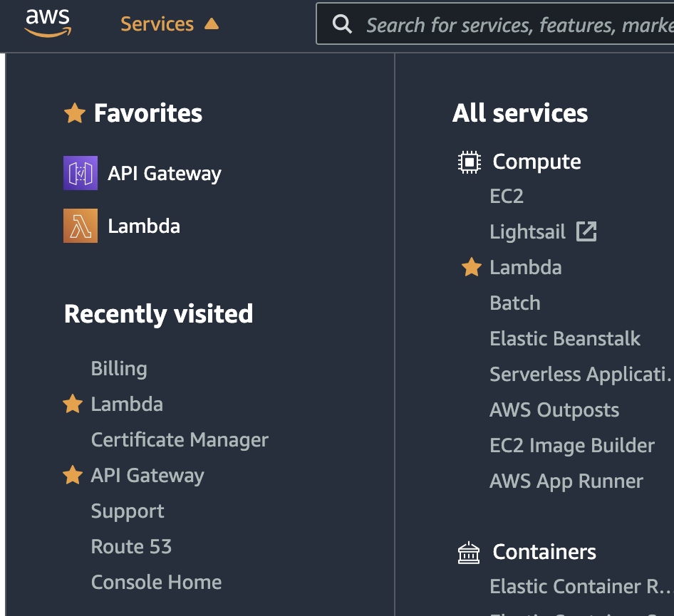Open Lambda from Favorites list
The height and width of the screenshot is (616, 674).
coord(144,226)
